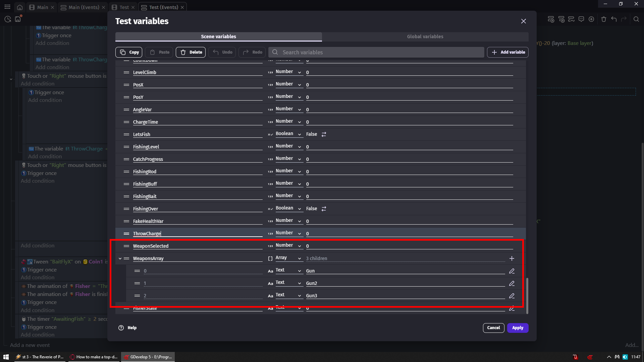644x362 pixels.
Task: Click the Add variable button
Action: [507, 52]
